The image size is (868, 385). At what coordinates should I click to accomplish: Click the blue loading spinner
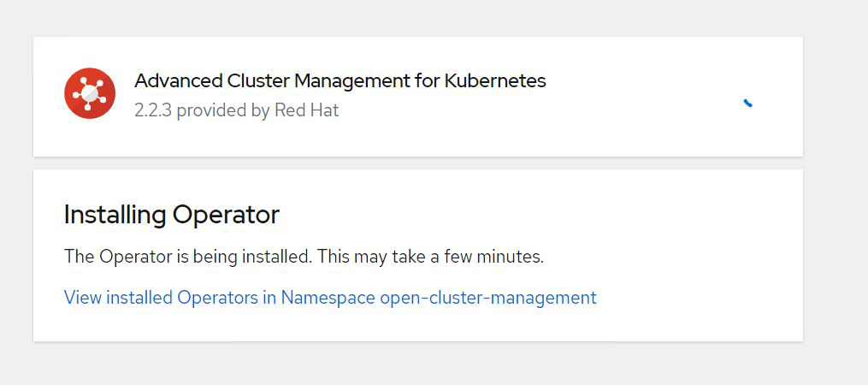(x=747, y=103)
